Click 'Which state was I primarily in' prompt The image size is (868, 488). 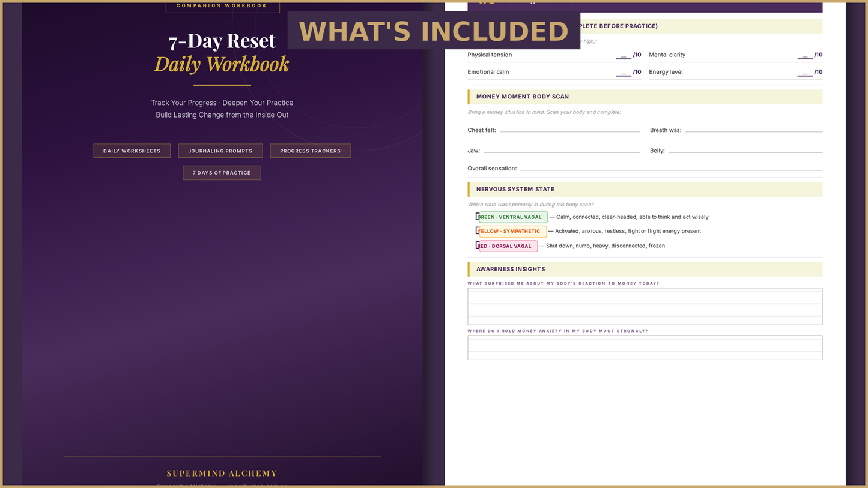click(x=530, y=205)
